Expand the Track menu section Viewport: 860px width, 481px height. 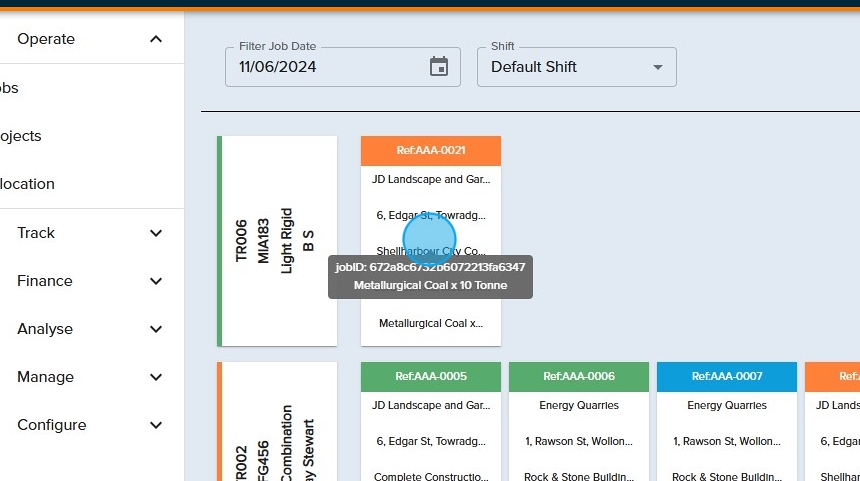[x=155, y=233]
